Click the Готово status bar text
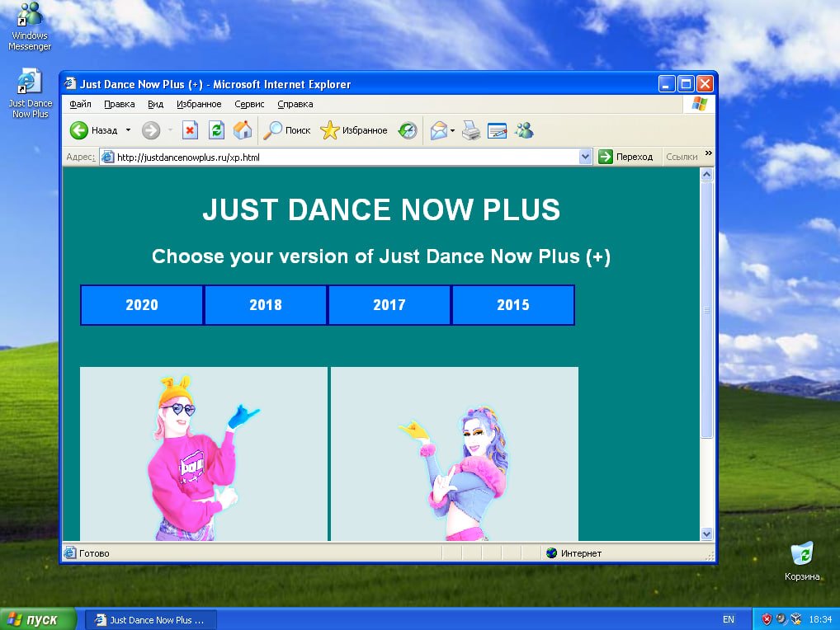Viewport: 840px width, 630px height. click(x=94, y=553)
